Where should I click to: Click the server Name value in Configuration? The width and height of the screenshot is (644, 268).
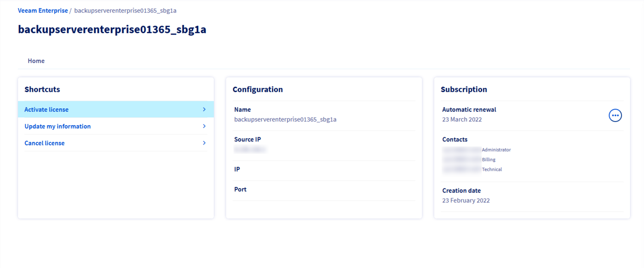[285, 119]
